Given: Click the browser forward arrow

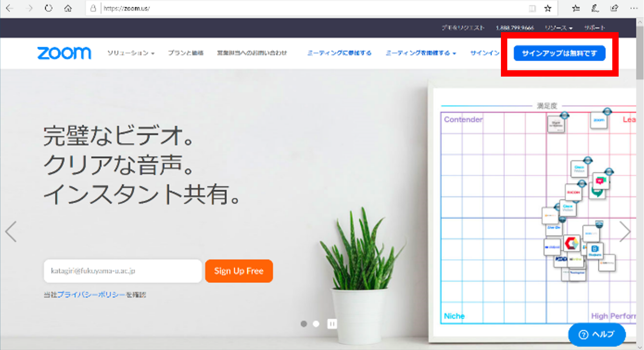Looking at the screenshot, I should tap(29, 8).
